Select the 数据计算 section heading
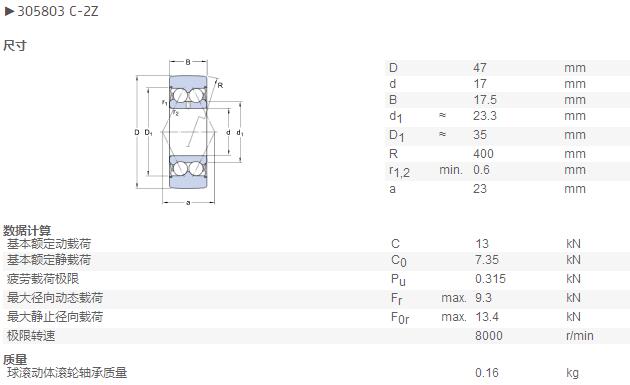 pyautogui.click(x=27, y=231)
